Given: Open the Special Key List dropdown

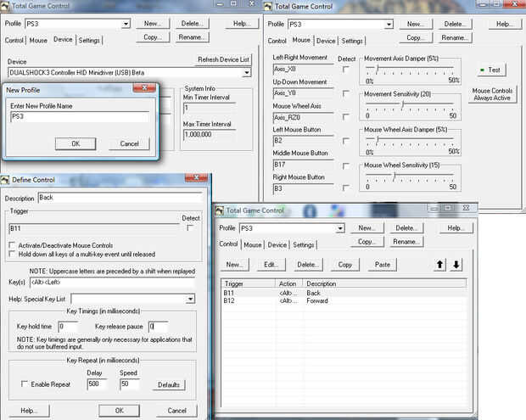Looking at the screenshot, I should click(x=191, y=299).
